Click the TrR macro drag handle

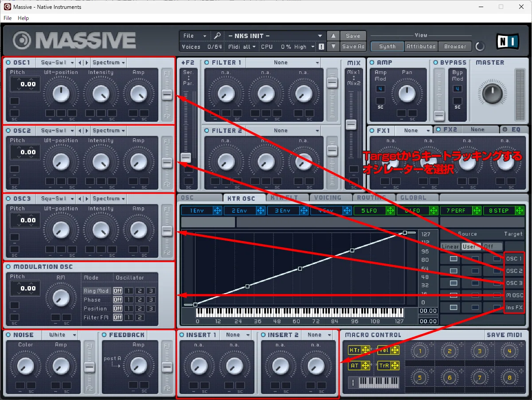(x=395, y=365)
